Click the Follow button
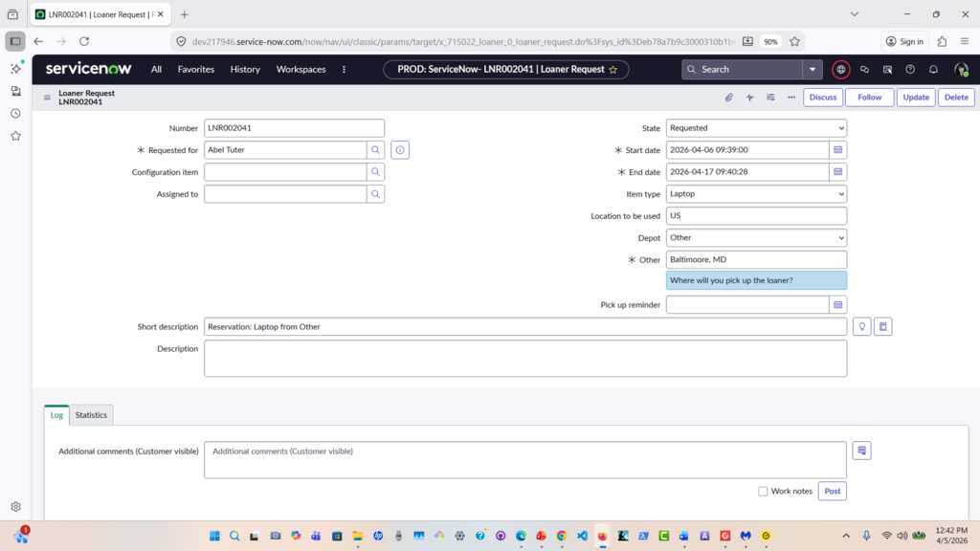Viewport: 980px width, 551px height. coord(869,98)
